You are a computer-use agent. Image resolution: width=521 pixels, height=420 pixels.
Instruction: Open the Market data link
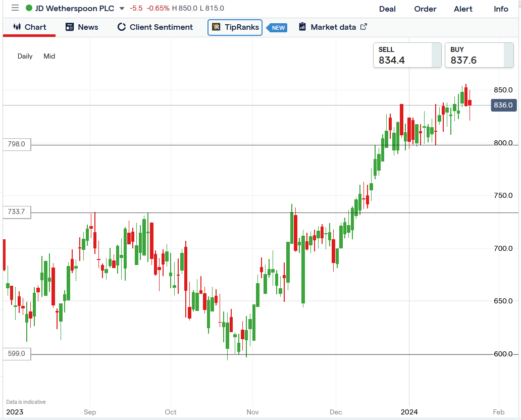(x=333, y=27)
